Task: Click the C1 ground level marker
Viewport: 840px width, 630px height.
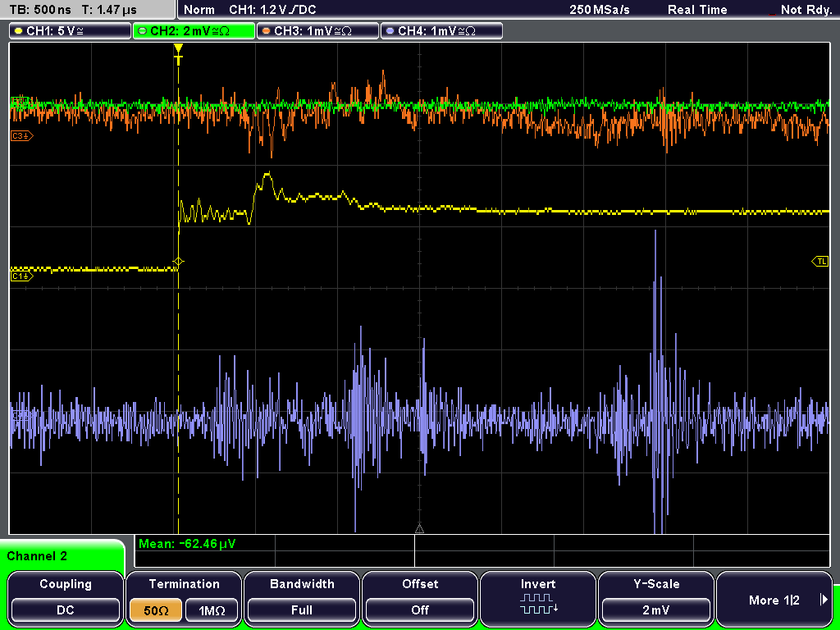Action: [21, 276]
